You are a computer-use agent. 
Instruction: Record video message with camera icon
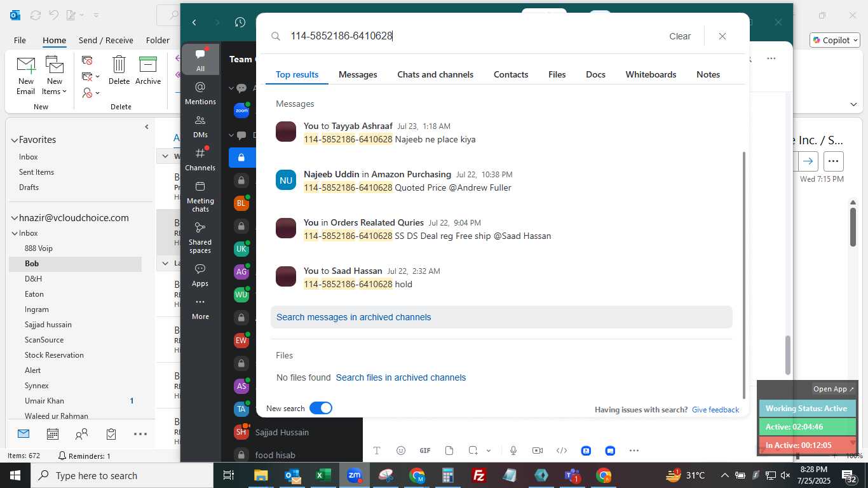pyautogui.click(x=538, y=451)
